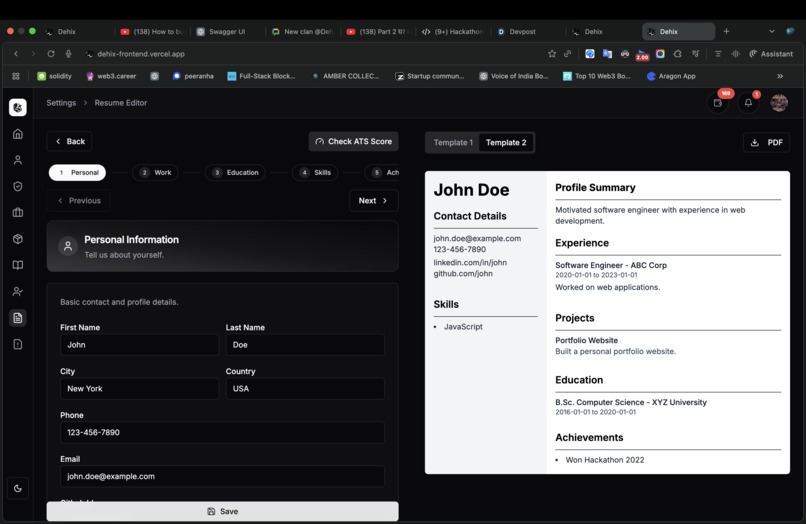Image resolution: width=806 pixels, height=524 pixels.
Task: Click Won Hackathon 2022 in preview
Action: pyautogui.click(x=604, y=460)
